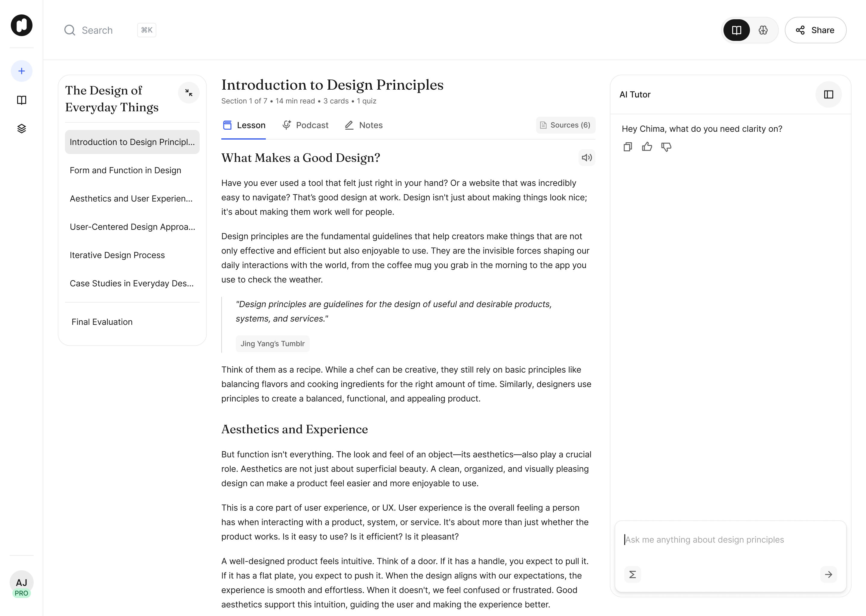Open the Sources (6) list
The width and height of the screenshot is (866, 616).
click(x=565, y=125)
